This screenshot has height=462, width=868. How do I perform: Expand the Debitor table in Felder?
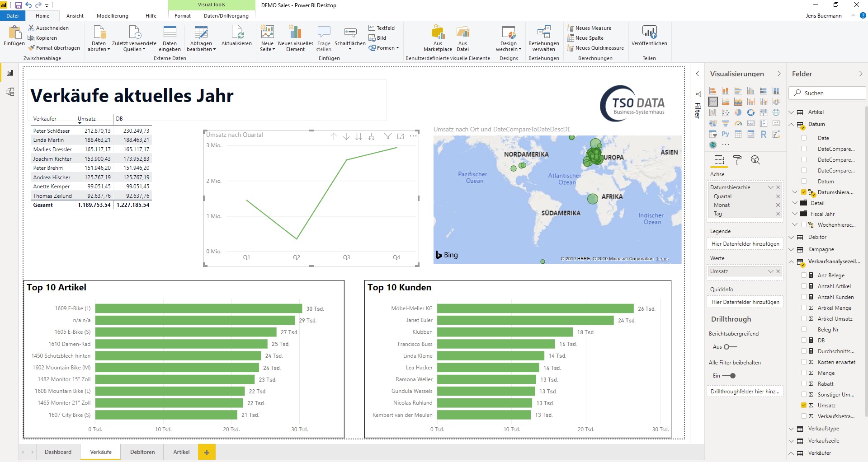(x=791, y=237)
